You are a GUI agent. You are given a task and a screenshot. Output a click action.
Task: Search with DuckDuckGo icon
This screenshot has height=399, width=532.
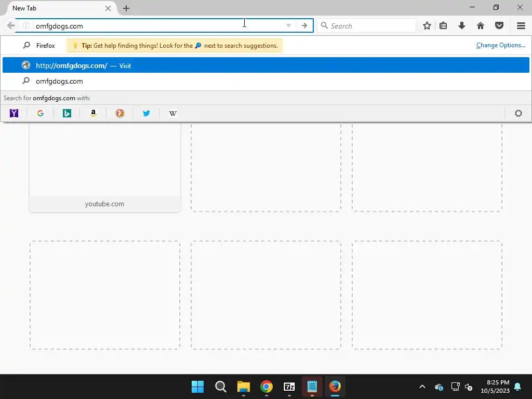pos(120,113)
